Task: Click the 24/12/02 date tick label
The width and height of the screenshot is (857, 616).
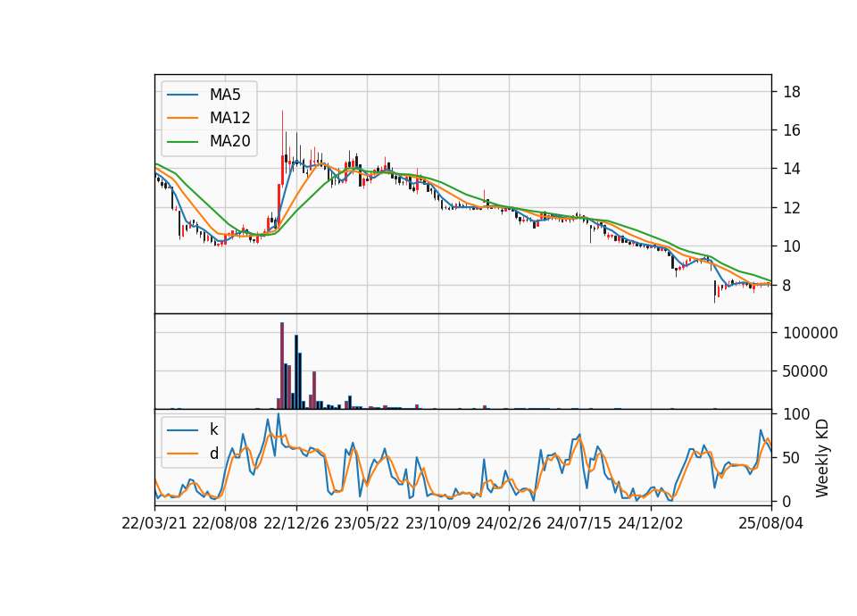Action: [x=651, y=523]
